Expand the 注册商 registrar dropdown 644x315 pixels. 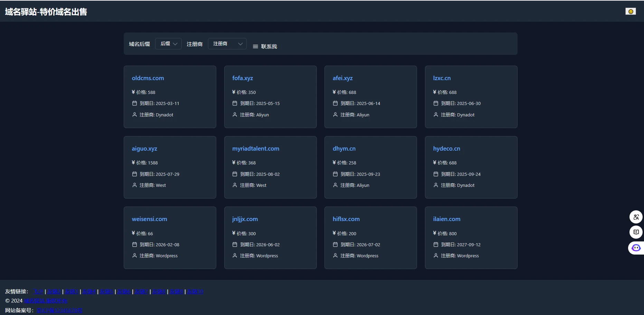227,44
